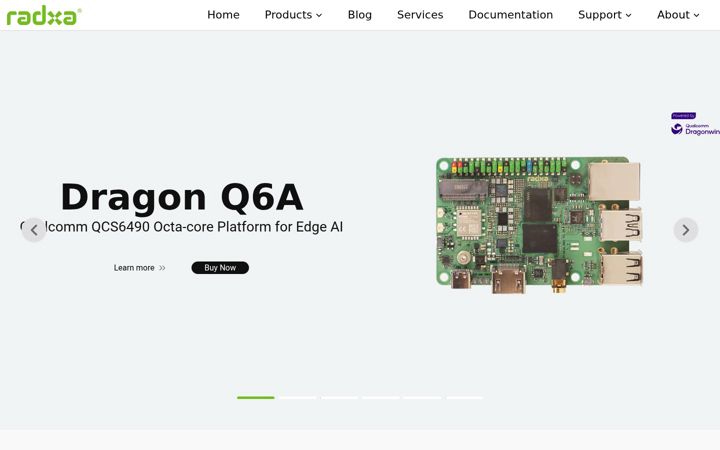The height and width of the screenshot is (450, 720).
Task: Open the Services page
Action: (x=420, y=15)
